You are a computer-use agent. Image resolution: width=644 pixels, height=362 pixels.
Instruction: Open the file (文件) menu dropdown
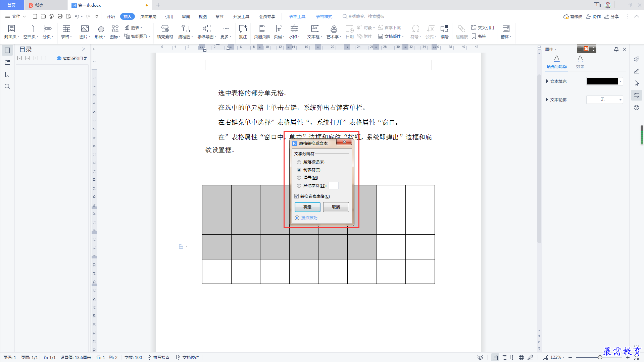pyautogui.click(x=15, y=16)
